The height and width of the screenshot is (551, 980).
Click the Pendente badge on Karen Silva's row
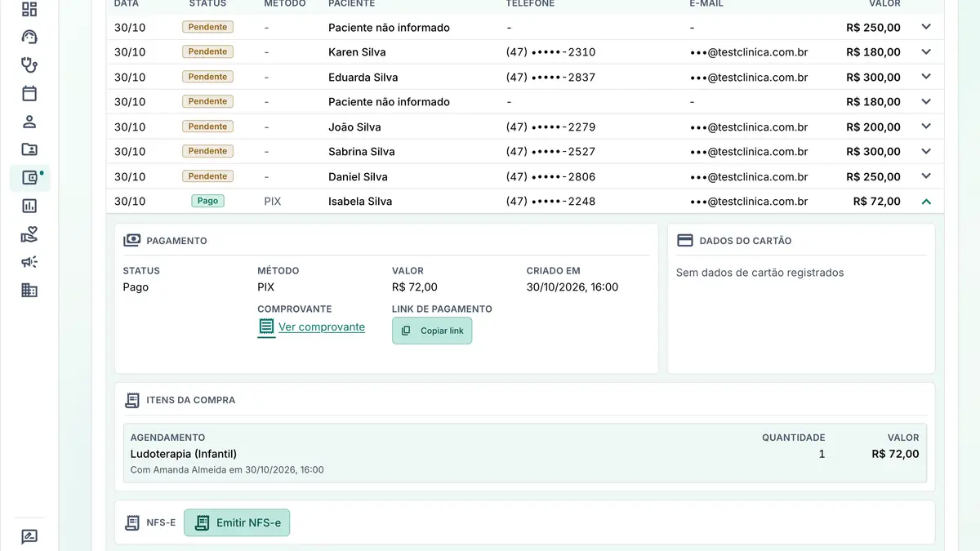pyautogui.click(x=207, y=51)
